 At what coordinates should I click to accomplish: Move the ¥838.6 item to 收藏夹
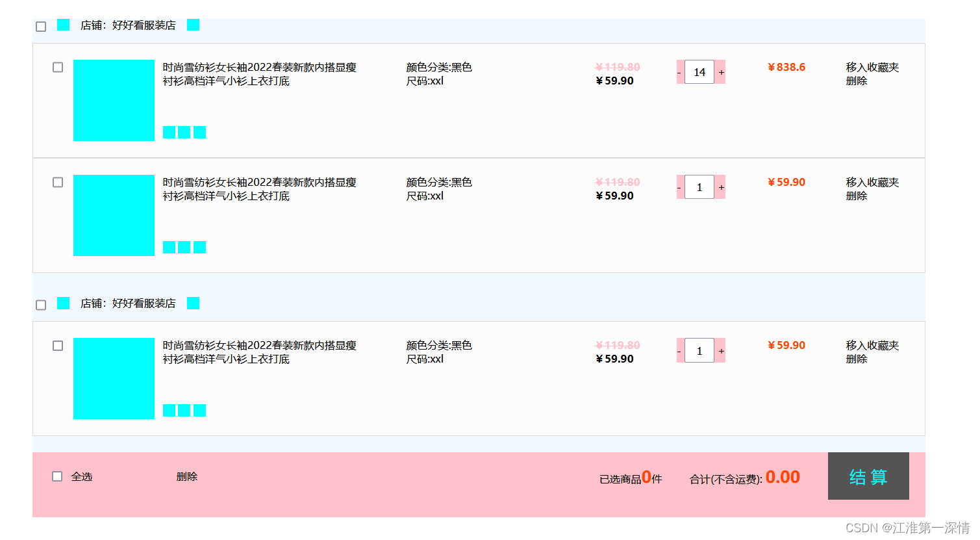(872, 67)
